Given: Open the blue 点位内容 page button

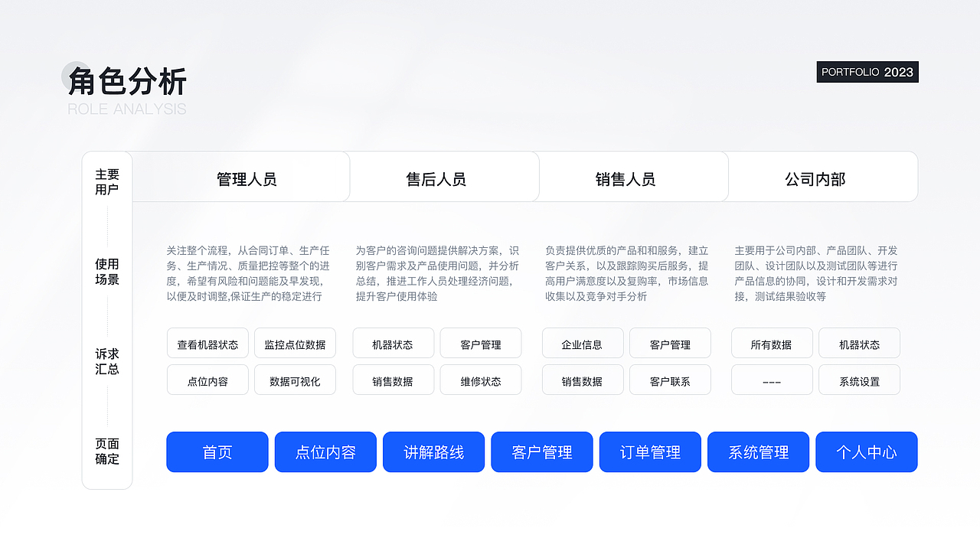Looking at the screenshot, I should tap(325, 452).
